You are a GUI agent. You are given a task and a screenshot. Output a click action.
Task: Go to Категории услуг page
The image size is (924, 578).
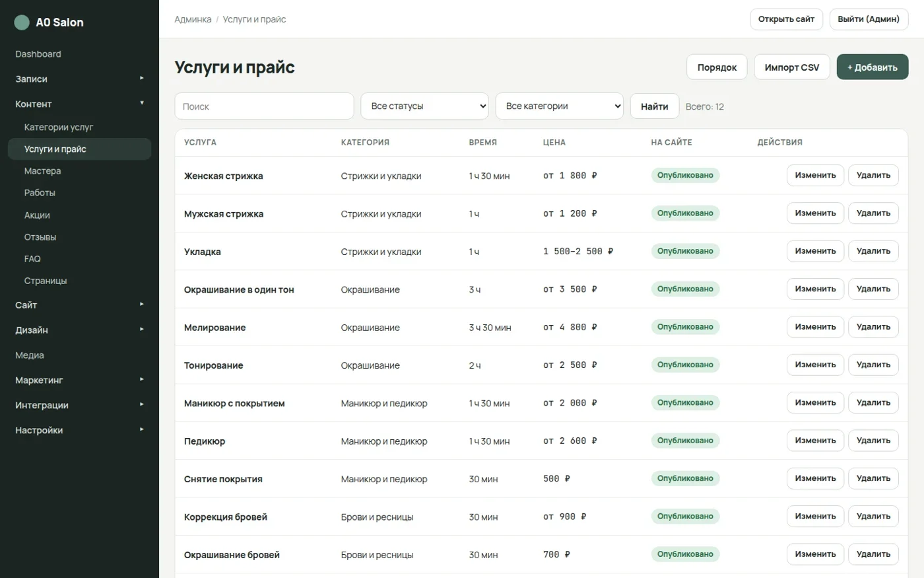pyautogui.click(x=79, y=127)
